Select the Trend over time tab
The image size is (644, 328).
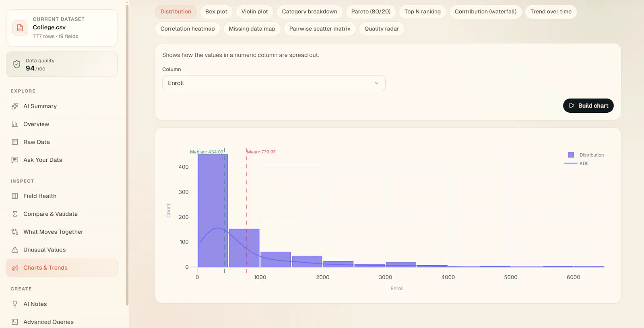pos(551,12)
